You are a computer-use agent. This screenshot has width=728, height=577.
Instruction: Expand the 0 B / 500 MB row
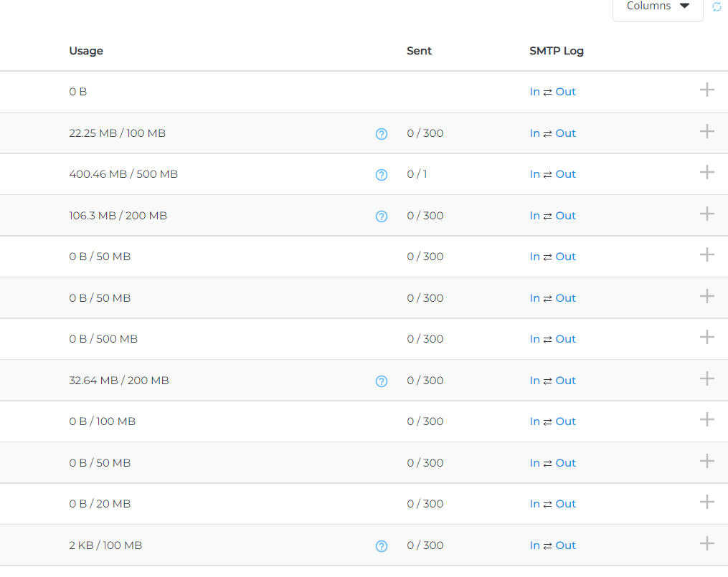[x=706, y=337]
